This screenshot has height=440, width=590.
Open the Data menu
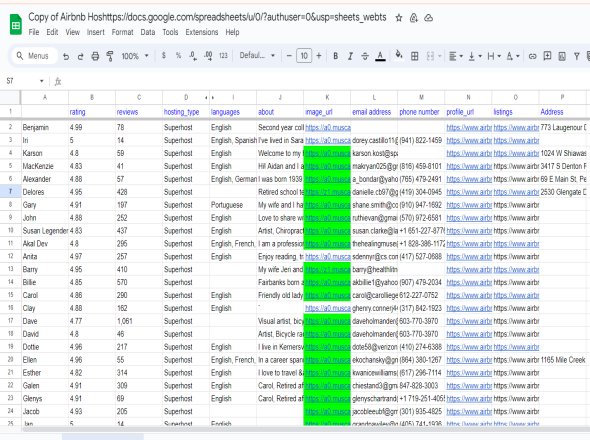[x=148, y=32]
